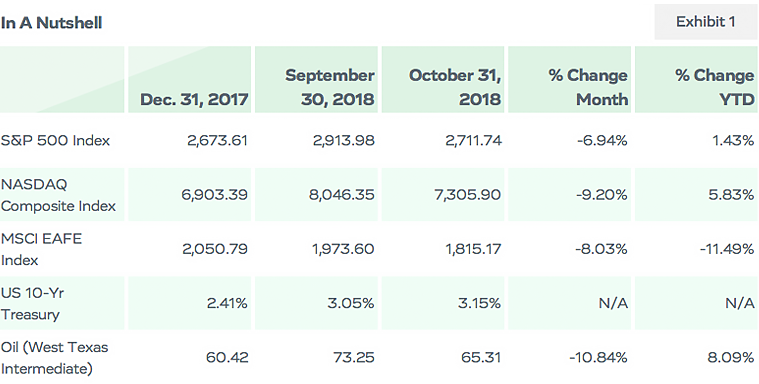The height and width of the screenshot is (384, 759).
Task: Select the -10.84% oil monthly change cell
Action: point(598,357)
